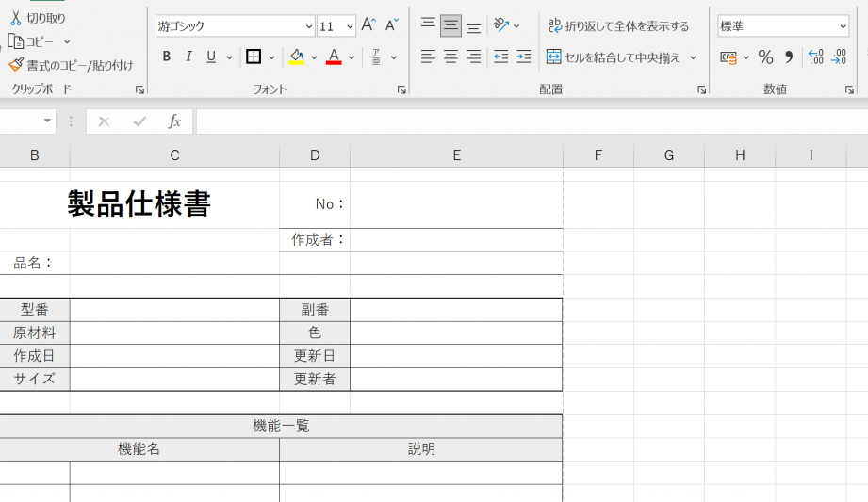The image size is (868, 502).
Task: Click the text orientation icon
Action: [501, 24]
